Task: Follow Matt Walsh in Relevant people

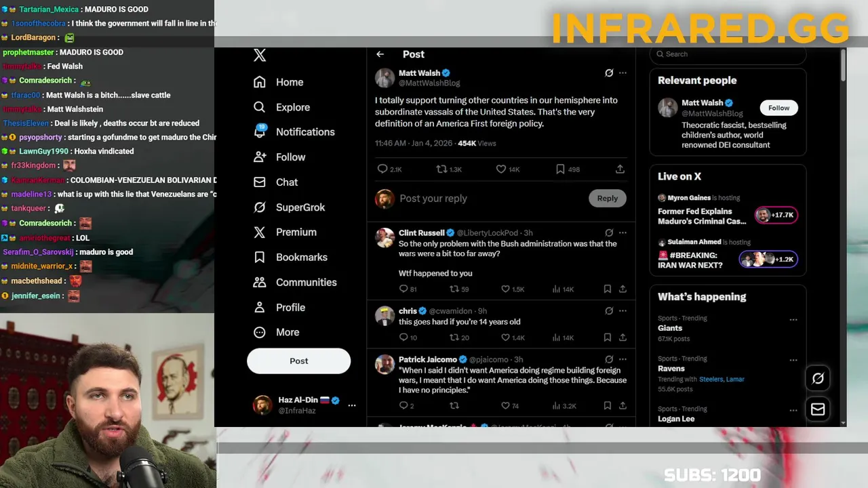Action: pos(778,108)
